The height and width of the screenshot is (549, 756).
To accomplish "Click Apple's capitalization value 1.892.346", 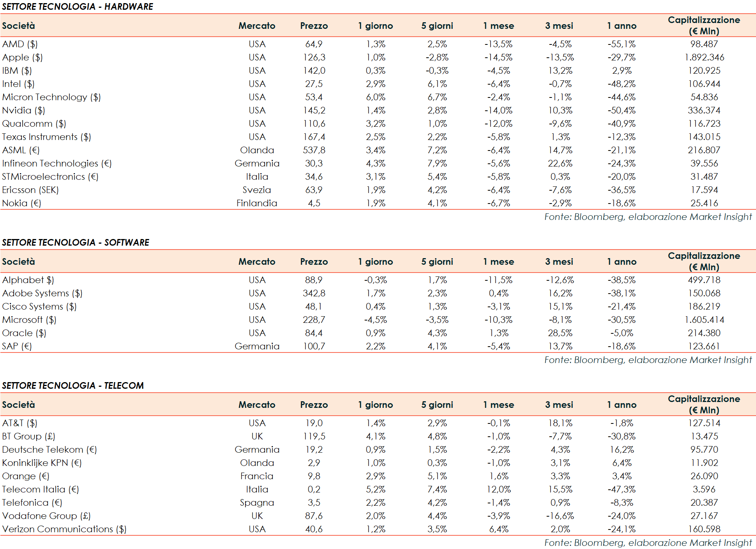I will click(x=704, y=57).
